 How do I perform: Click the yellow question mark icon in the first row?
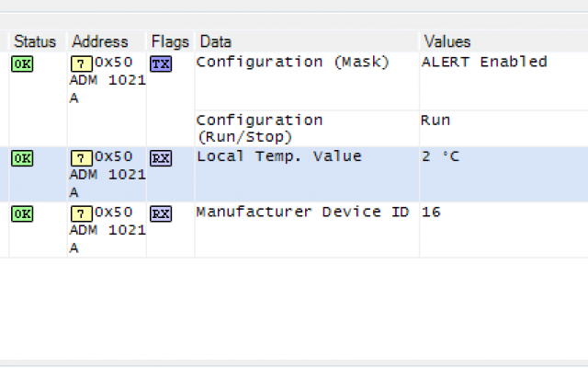click(x=80, y=64)
